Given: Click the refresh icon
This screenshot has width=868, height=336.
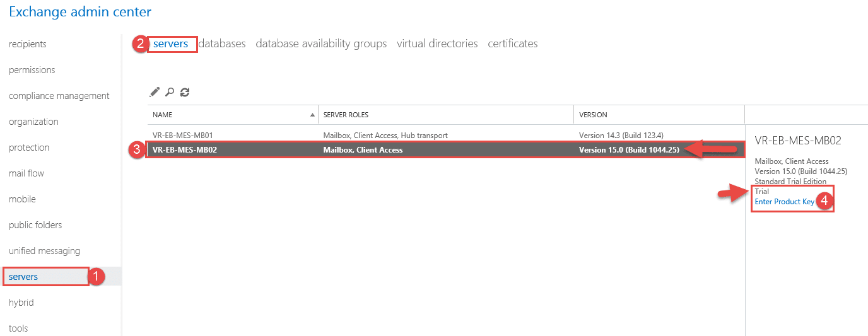Looking at the screenshot, I should tap(185, 92).
